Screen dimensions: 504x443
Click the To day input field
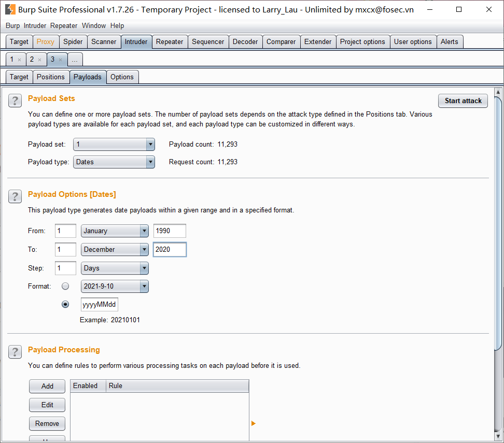tap(65, 249)
